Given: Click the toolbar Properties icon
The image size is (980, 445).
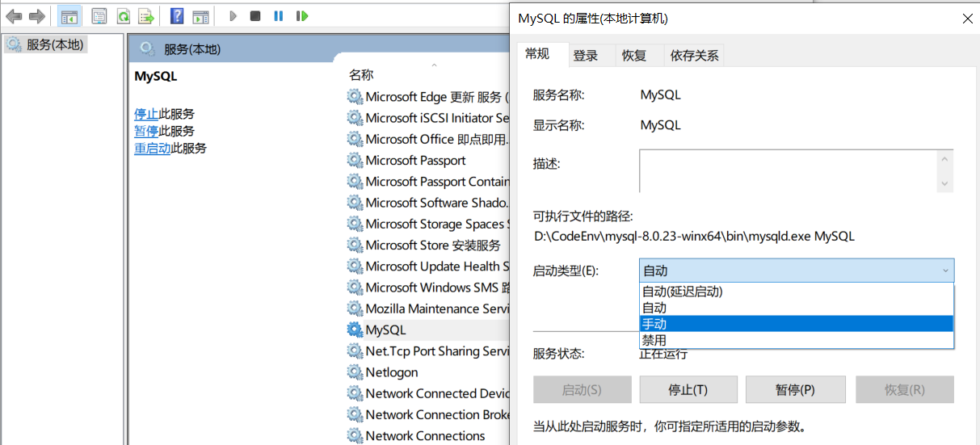Looking at the screenshot, I should [99, 16].
